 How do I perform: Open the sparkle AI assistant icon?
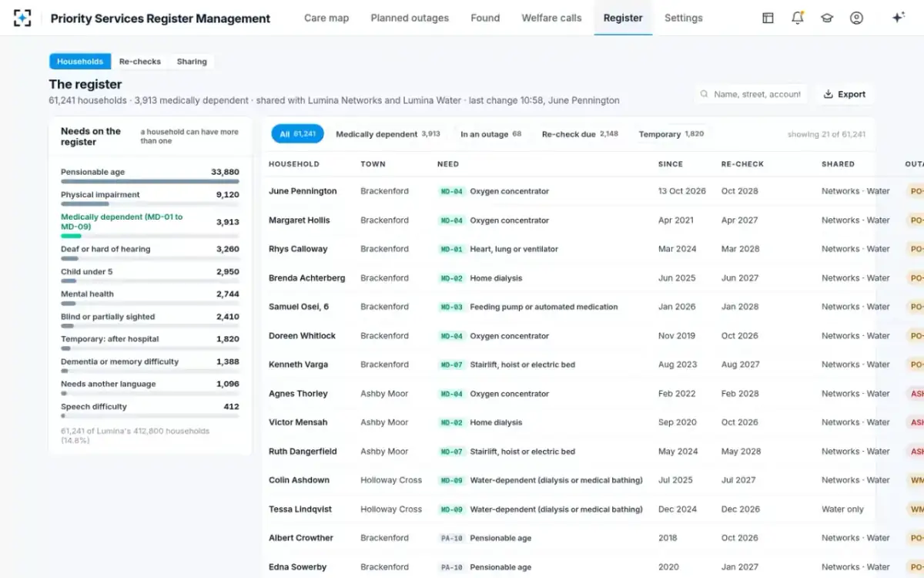(898, 18)
